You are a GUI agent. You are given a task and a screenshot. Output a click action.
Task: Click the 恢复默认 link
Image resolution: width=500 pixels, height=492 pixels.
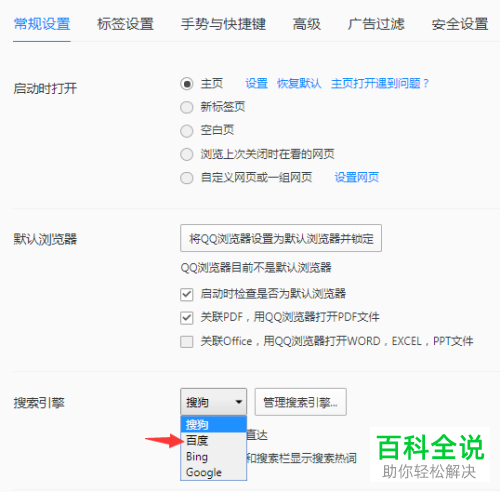click(299, 83)
